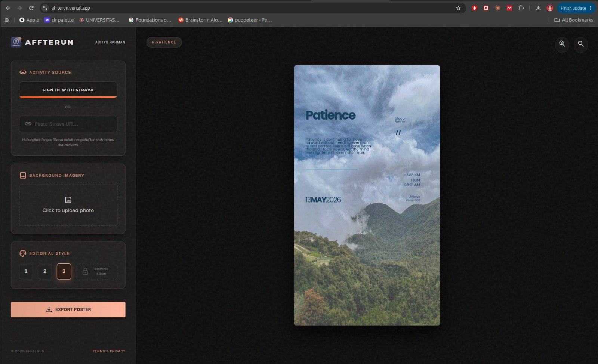Click the Shot on Runner text
598x364 pixels.
coord(401,120)
